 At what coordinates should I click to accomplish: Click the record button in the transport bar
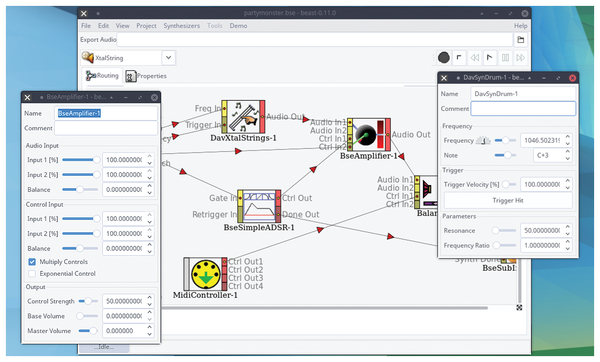pos(444,58)
